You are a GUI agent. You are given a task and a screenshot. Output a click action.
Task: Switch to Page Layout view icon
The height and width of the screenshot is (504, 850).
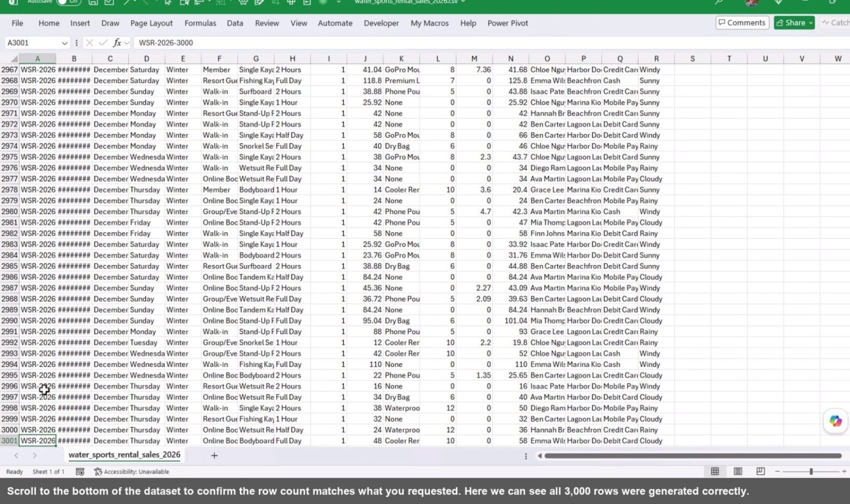[x=738, y=471]
